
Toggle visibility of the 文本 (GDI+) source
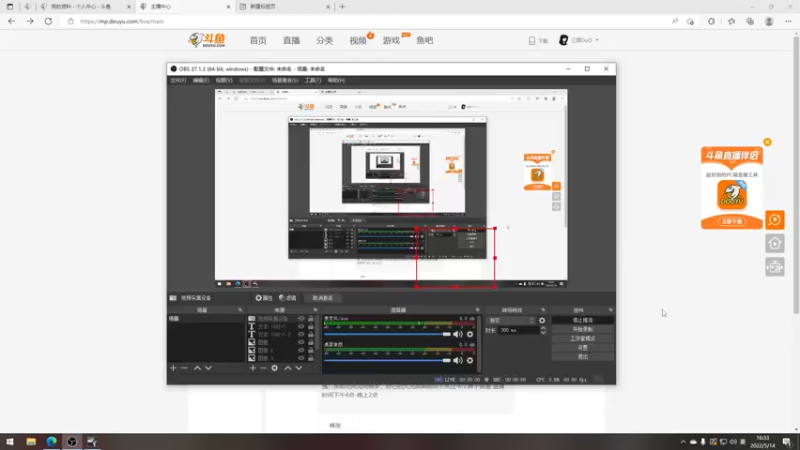coord(301,327)
